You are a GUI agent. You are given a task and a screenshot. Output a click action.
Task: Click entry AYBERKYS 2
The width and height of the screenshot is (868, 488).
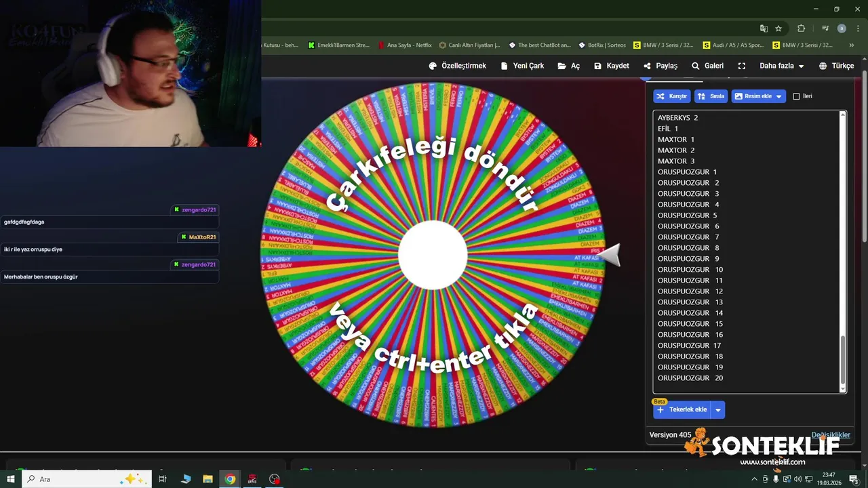[x=677, y=117]
